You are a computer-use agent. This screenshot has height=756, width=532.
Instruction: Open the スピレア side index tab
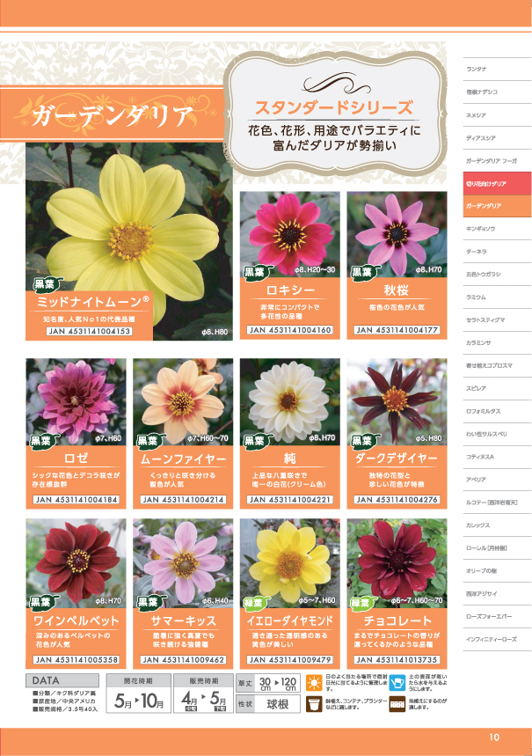[497, 388]
